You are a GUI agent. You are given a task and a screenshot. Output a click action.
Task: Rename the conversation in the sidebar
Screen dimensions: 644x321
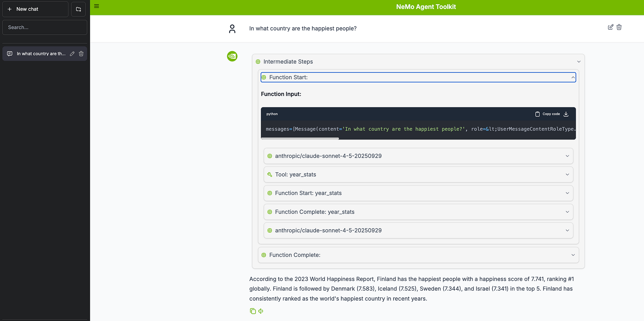pyautogui.click(x=72, y=54)
